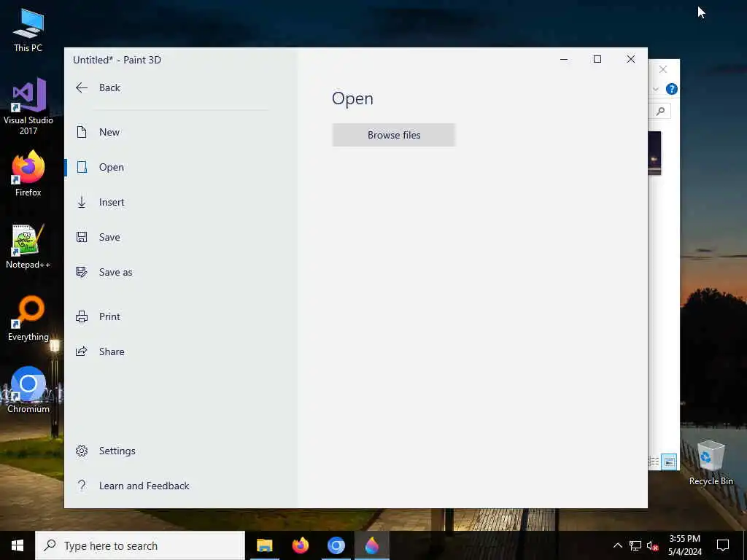Open File Explorer from the taskbar
This screenshot has height=560, width=747.
pyautogui.click(x=264, y=545)
